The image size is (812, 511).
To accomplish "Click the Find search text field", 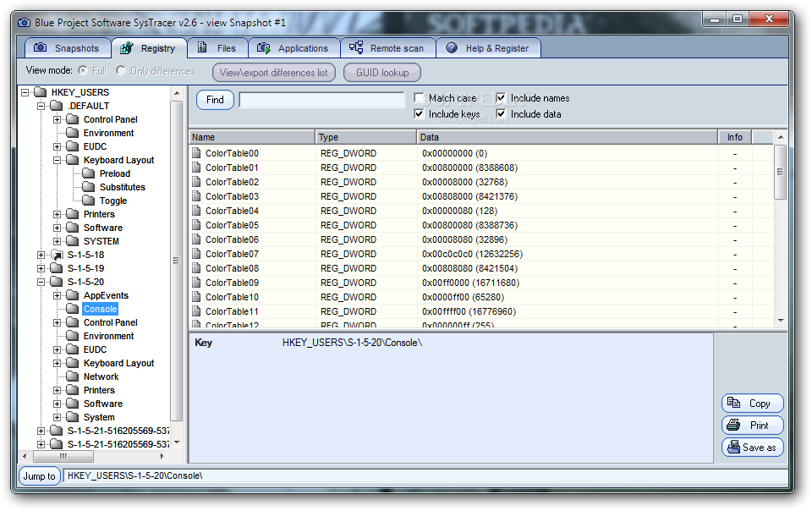I will pos(321,100).
